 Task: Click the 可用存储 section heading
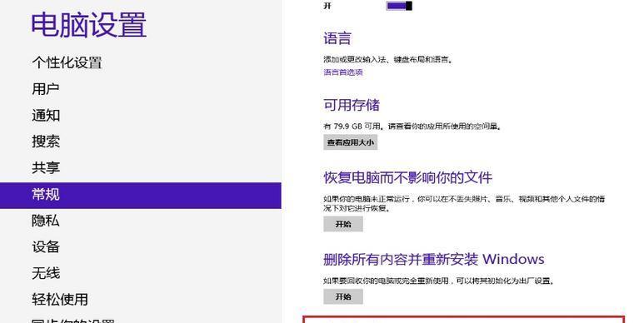[352, 105]
